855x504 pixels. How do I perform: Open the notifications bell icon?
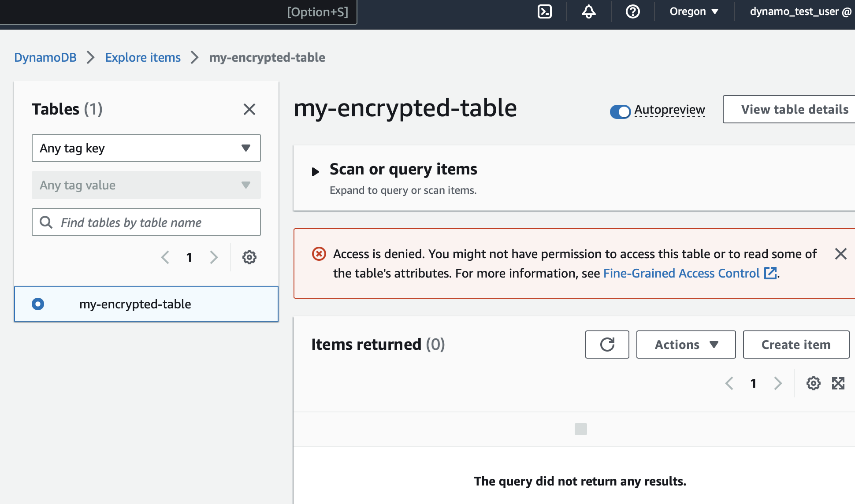588,11
